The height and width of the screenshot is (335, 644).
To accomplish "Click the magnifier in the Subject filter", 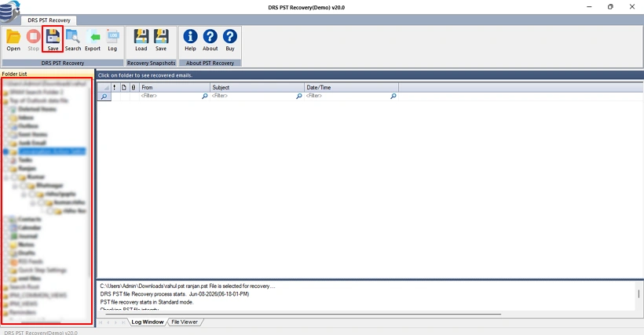I will pos(299,96).
